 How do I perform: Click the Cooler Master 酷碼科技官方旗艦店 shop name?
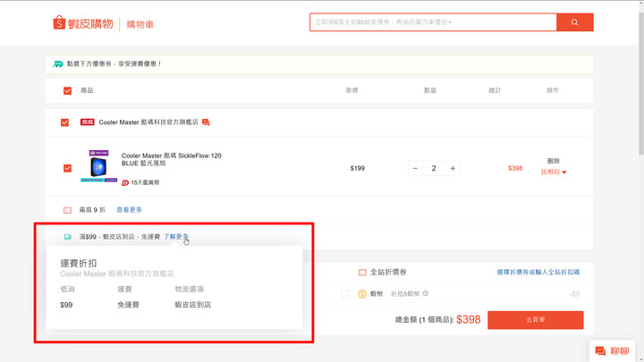coord(148,122)
